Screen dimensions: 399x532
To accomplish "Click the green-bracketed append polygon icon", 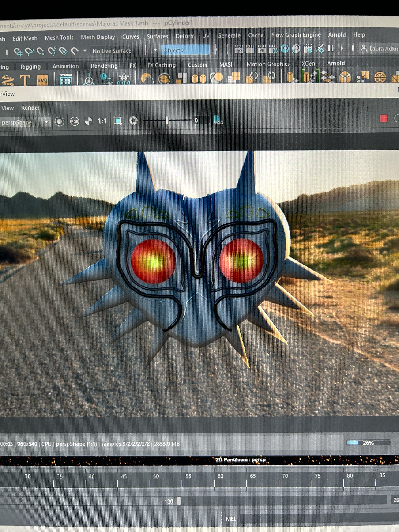I will click(x=310, y=76).
